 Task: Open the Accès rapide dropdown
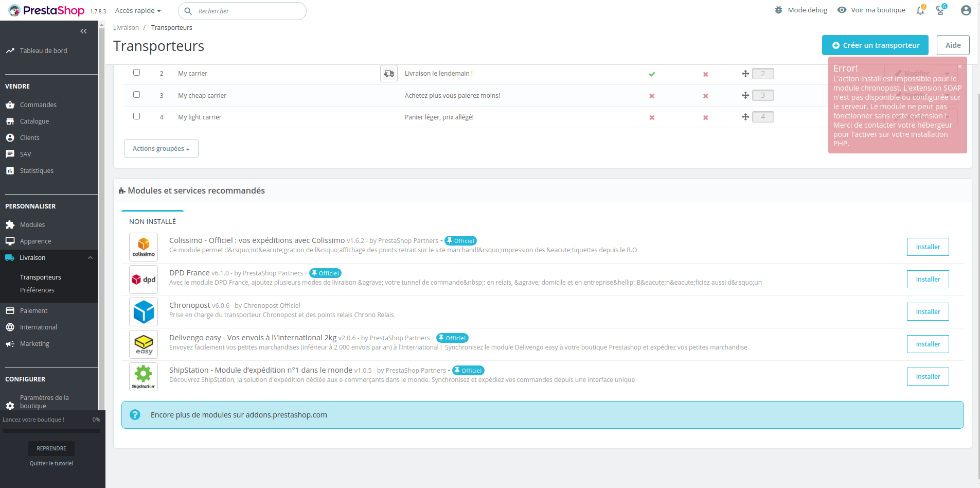coord(138,10)
